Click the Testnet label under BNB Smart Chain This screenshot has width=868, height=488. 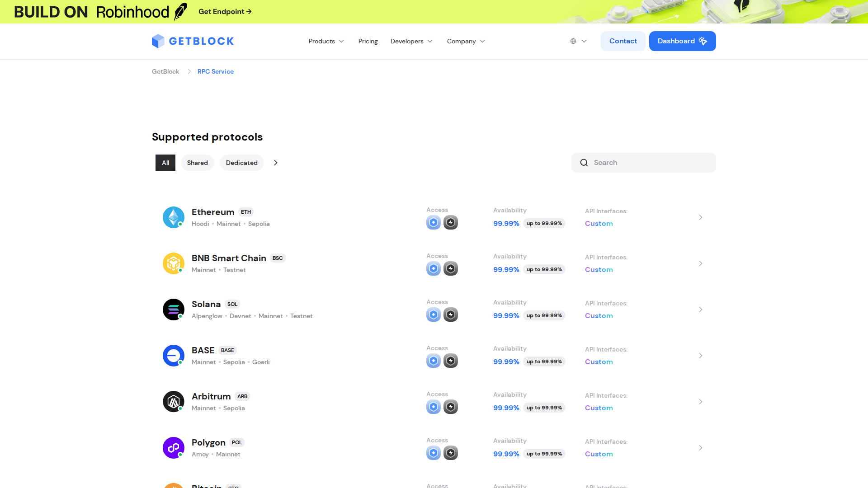[x=235, y=270]
